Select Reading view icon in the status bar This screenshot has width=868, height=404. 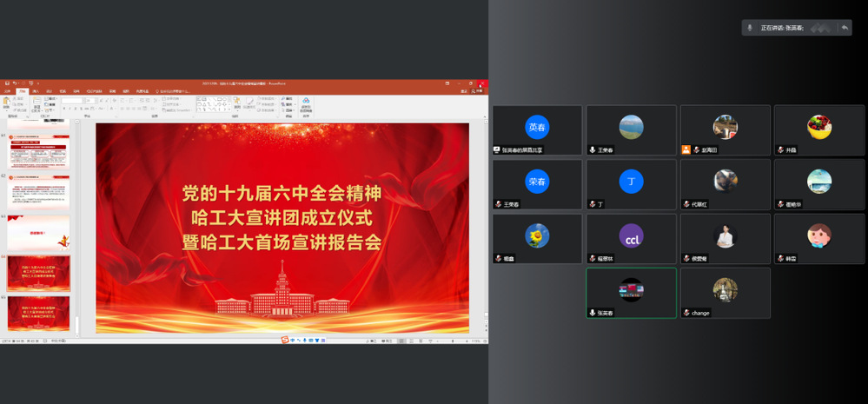coord(421,341)
